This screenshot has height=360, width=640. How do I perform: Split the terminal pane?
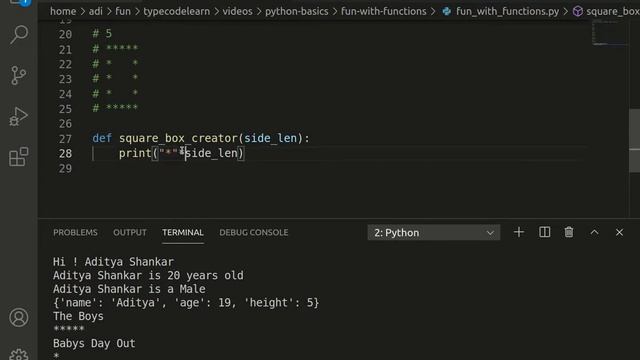point(544,232)
